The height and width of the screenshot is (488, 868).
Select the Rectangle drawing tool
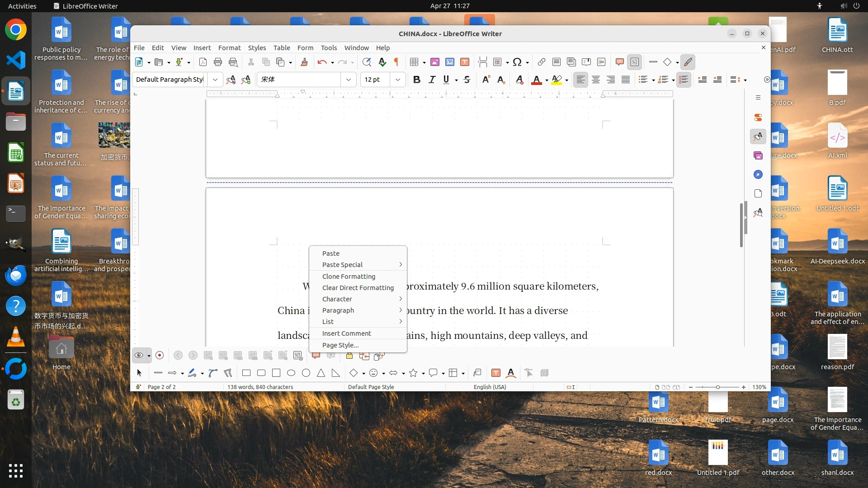click(246, 373)
